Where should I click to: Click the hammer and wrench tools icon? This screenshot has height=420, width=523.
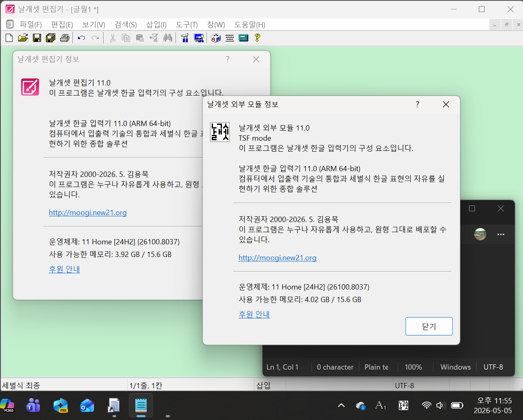tap(185, 38)
